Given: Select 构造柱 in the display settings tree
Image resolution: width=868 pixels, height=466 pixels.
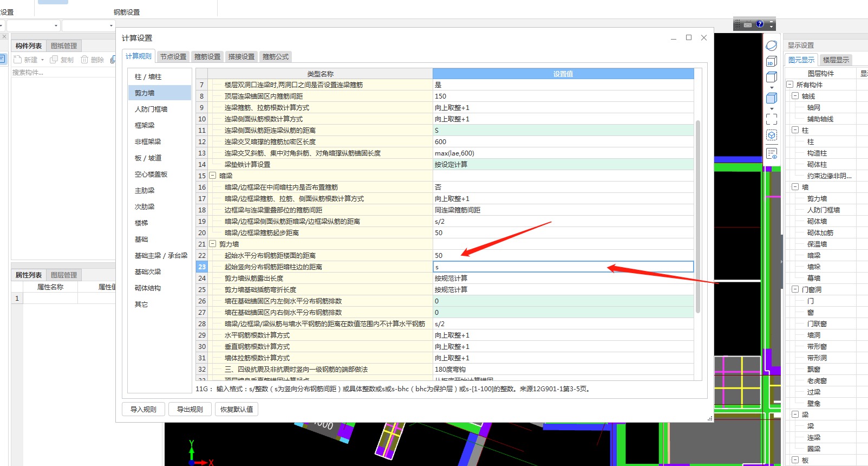Looking at the screenshot, I should 817,153.
